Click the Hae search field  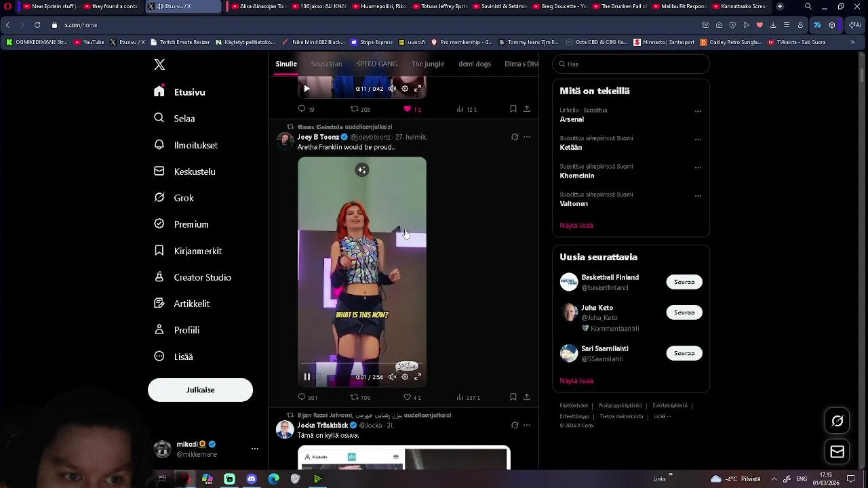[x=631, y=64]
